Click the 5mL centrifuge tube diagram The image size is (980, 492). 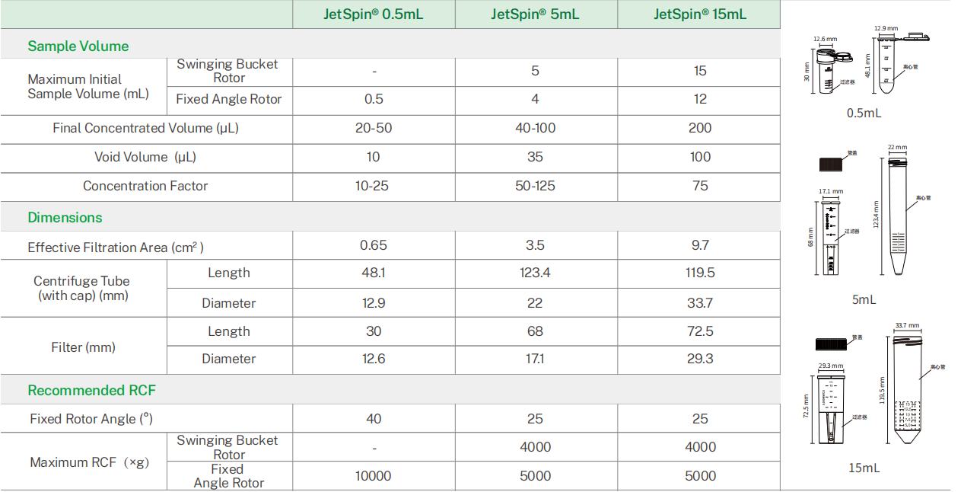click(899, 216)
